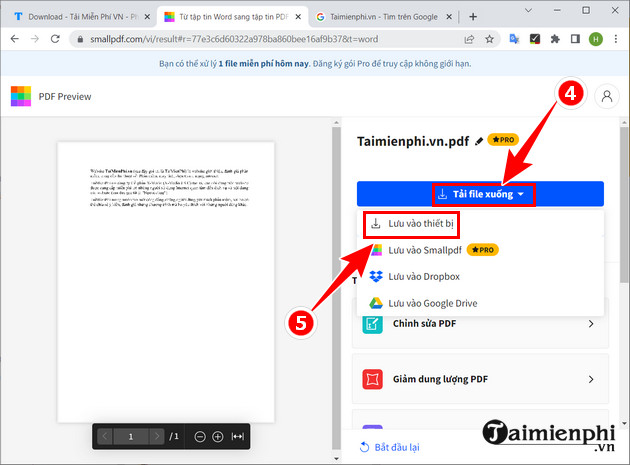This screenshot has width=630, height=465.
Task: Zoom out of the PDF preview
Action: (200, 436)
